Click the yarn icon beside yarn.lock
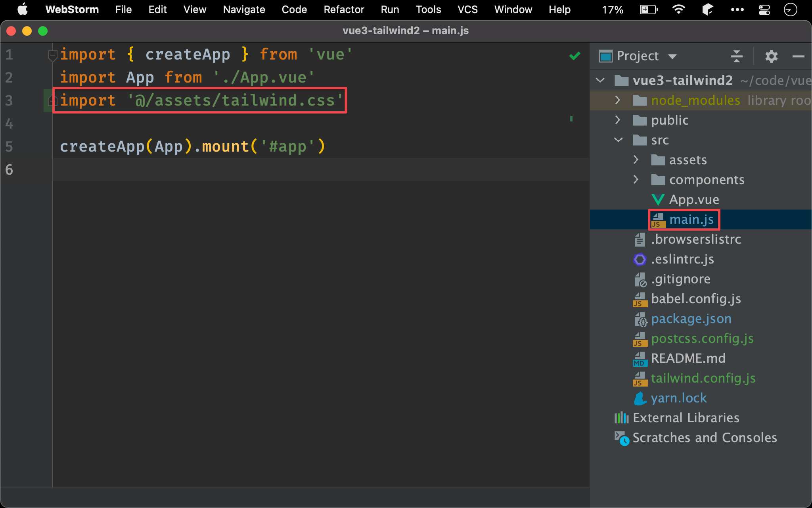 pyautogui.click(x=640, y=398)
